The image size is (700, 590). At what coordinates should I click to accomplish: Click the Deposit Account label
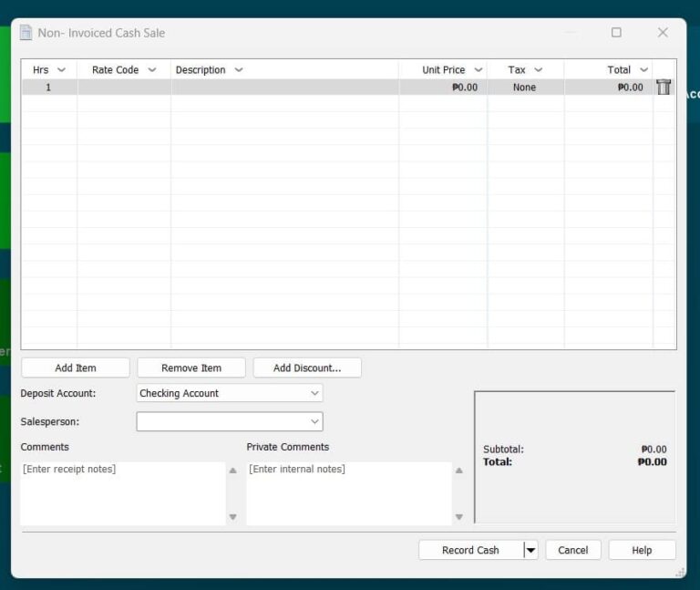pyautogui.click(x=58, y=393)
